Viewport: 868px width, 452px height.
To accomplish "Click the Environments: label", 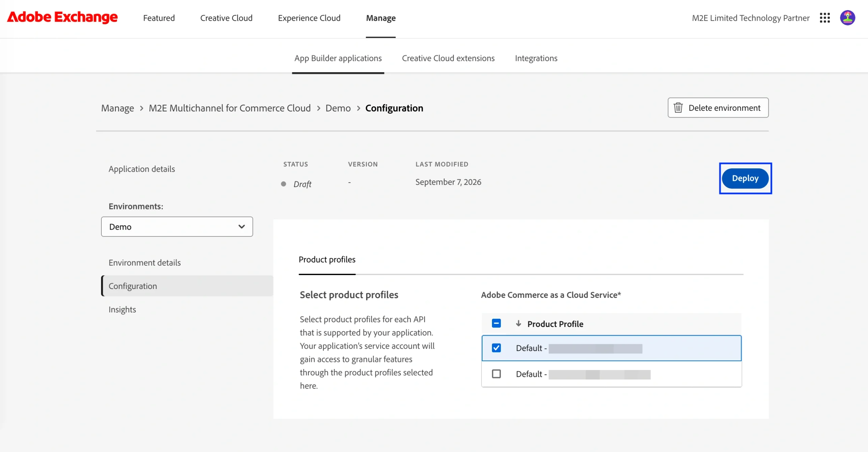I will pyautogui.click(x=136, y=206).
